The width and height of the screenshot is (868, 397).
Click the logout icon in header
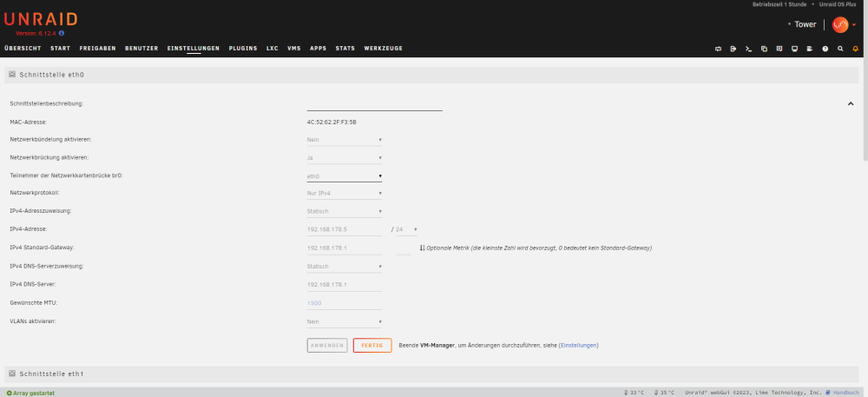coord(733,49)
